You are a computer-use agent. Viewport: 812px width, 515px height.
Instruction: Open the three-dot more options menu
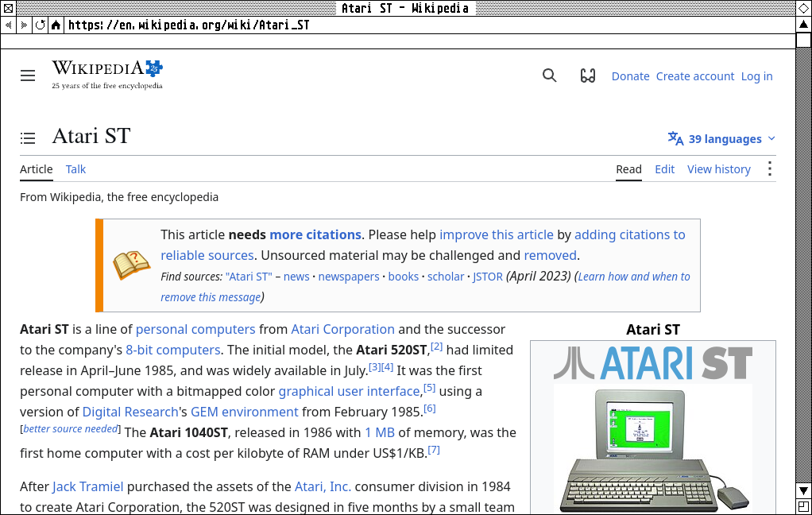click(x=770, y=168)
